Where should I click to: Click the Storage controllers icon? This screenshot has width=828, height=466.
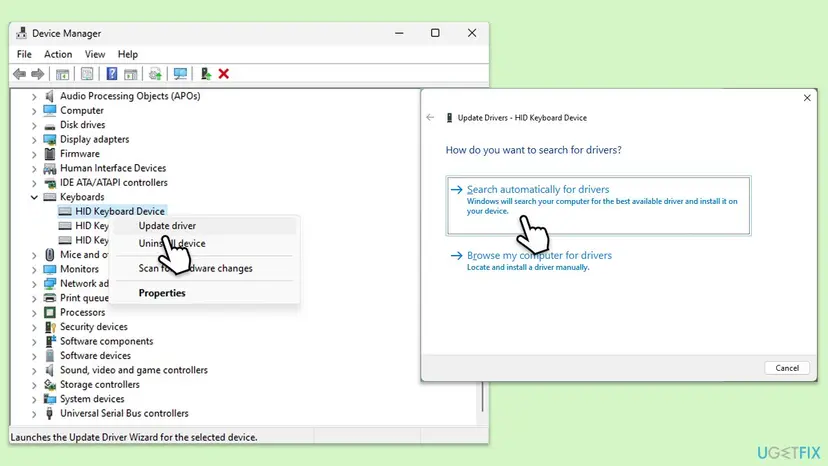point(50,385)
